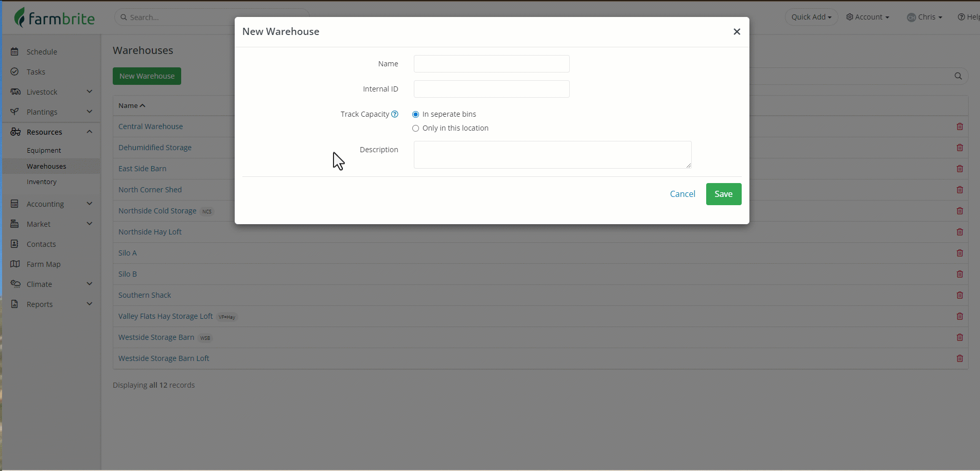Click the Farmbrite logo

click(x=55, y=17)
